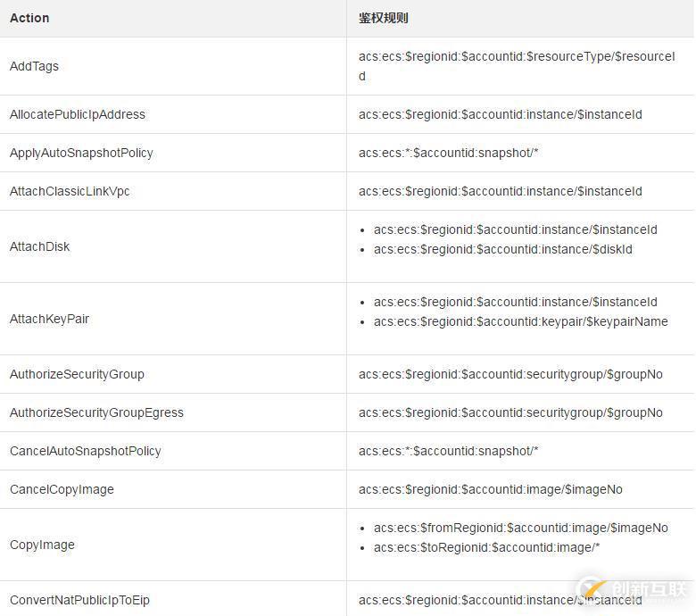Image resolution: width=696 pixels, height=616 pixels.
Task: Click the AddTags rule with $resourceType
Action: 517,66
